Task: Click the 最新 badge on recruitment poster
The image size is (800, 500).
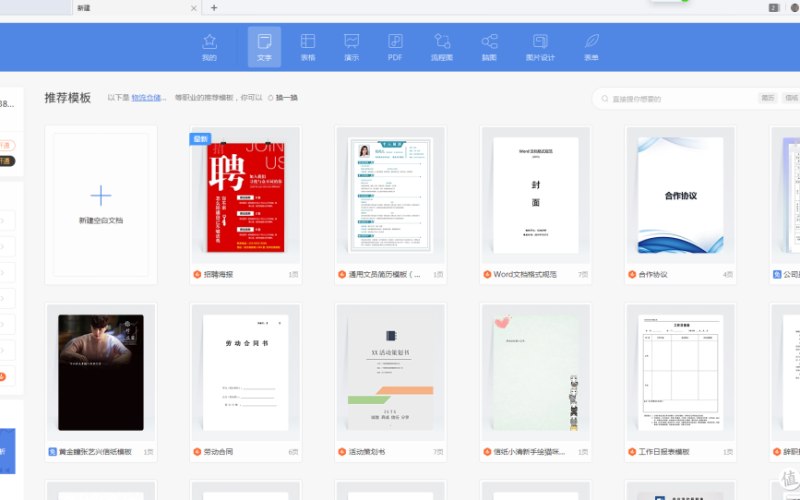Action: pos(200,139)
